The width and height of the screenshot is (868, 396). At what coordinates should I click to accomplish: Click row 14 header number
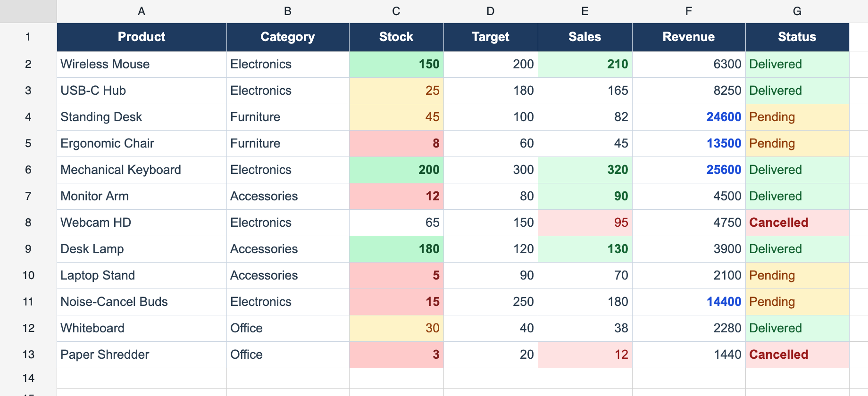tap(28, 378)
